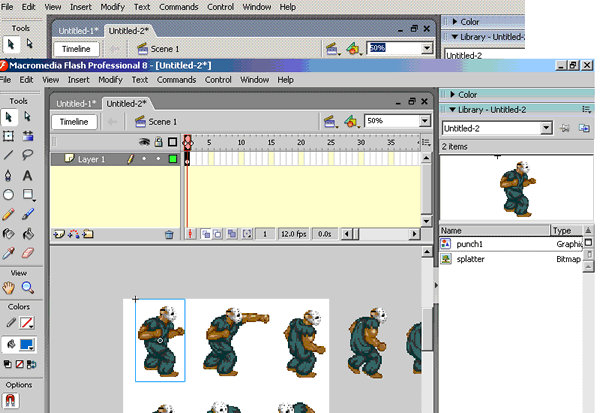The image size is (600, 413).
Task: Open the Edit Symbols dropdown
Action: (x=351, y=122)
